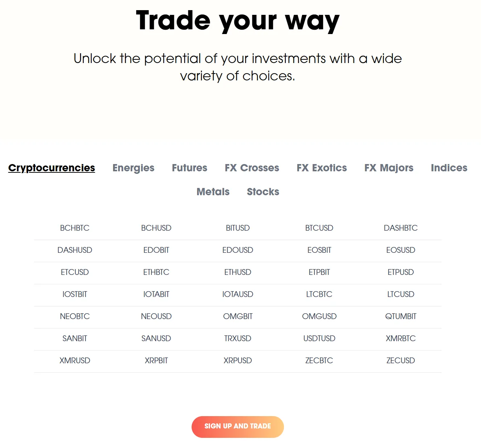Click the LTCUSD pair
The image size is (481, 448).
pyautogui.click(x=401, y=294)
